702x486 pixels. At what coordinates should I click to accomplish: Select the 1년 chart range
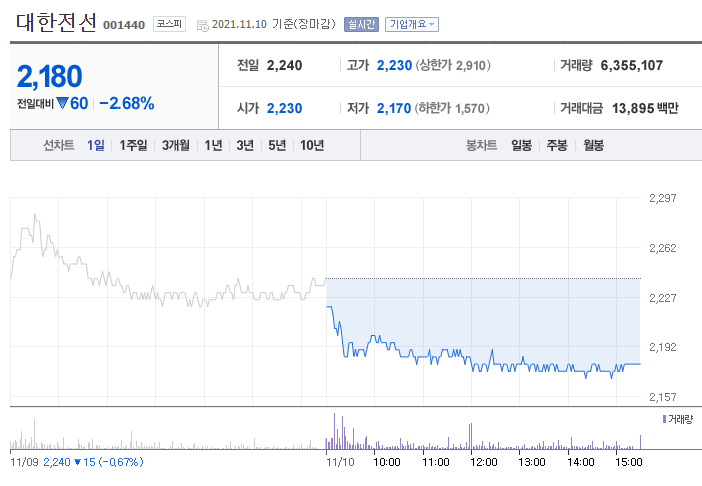click(213, 145)
